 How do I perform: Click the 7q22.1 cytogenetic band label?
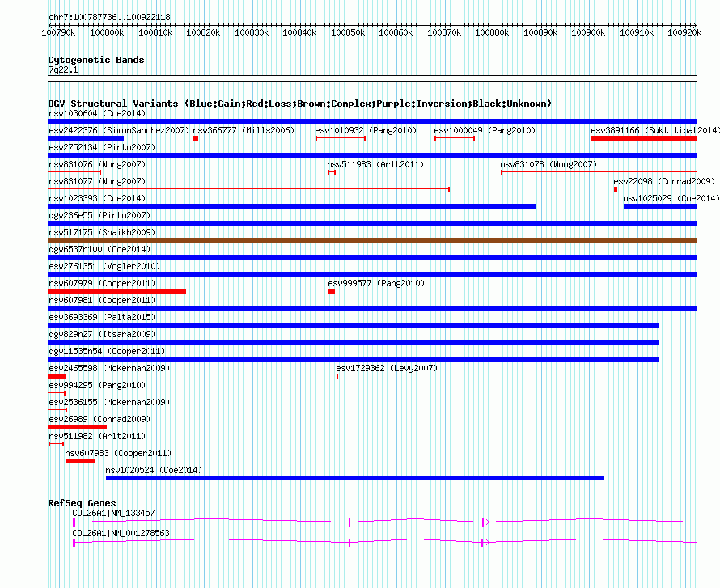[63, 70]
